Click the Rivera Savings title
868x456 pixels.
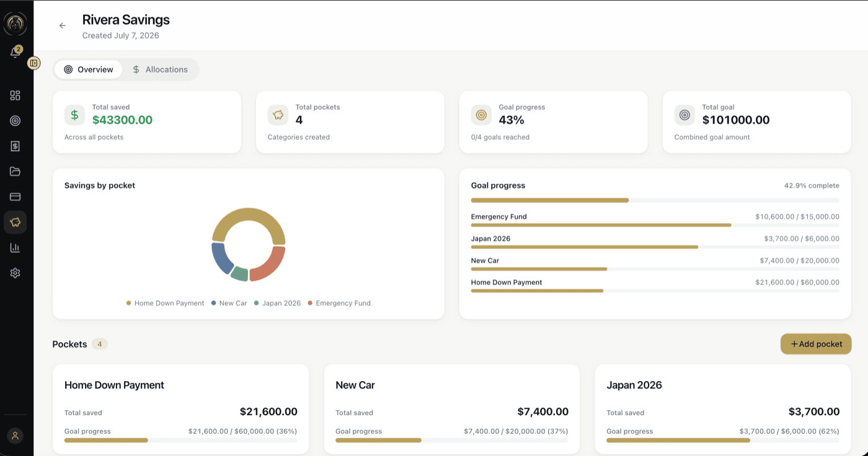click(x=126, y=20)
